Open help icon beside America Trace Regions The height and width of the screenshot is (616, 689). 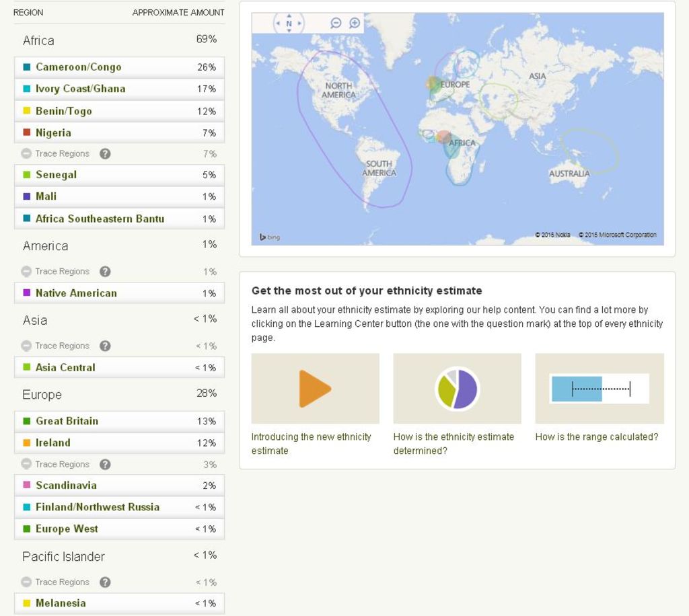[x=105, y=271]
